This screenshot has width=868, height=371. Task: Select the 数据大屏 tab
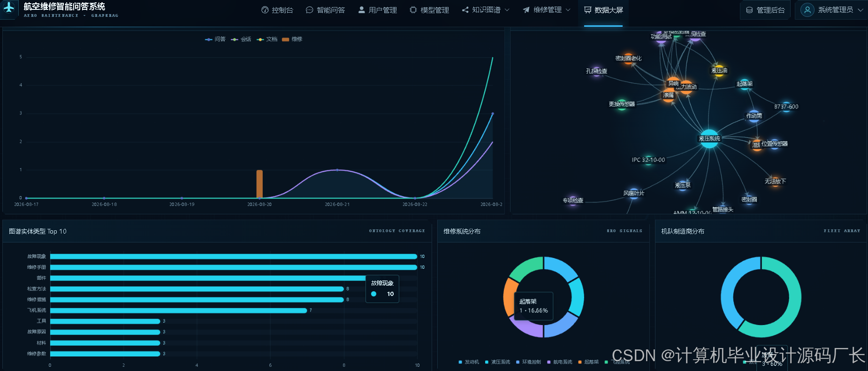[603, 10]
